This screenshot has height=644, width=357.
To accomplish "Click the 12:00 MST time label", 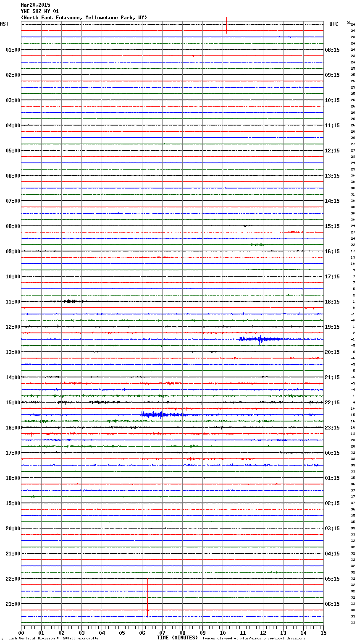I will pos(13,327).
